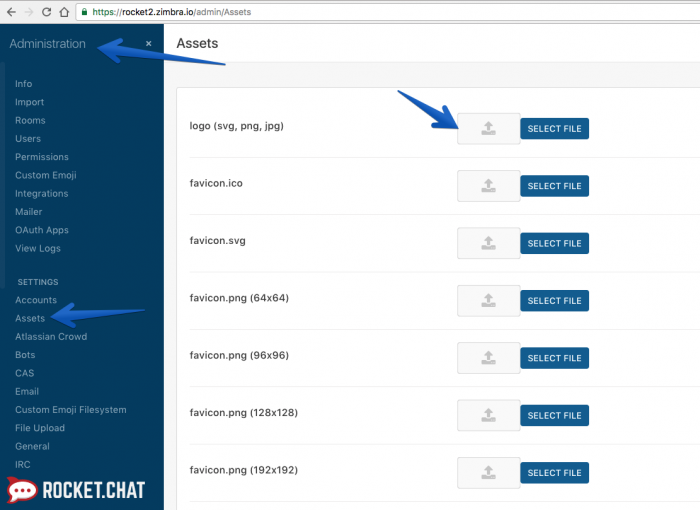Go to Rooms in the sidebar
Image resolution: width=700 pixels, height=510 pixels.
coord(30,120)
